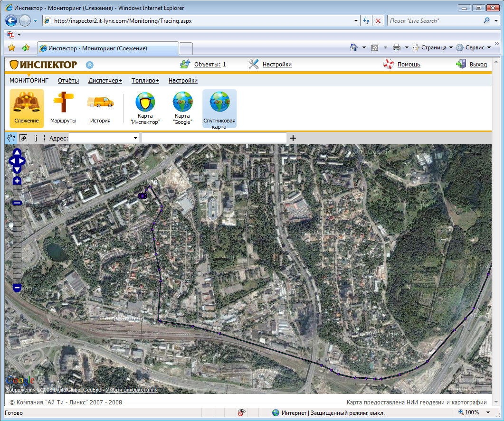The width and height of the screenshot is (504, 421).
Task: Open the zoom level 100% dropdown
Action: click(x=488, y=412)
